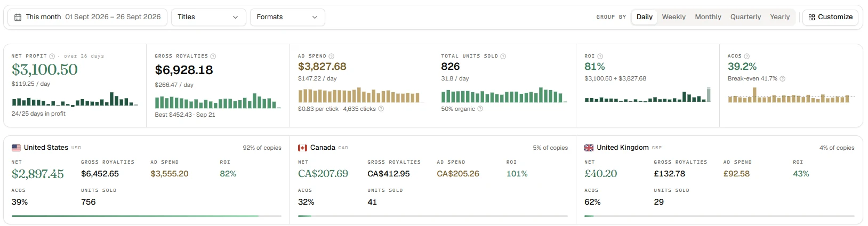The width and height of the screenshot is (868, 226).
Task: Click the Canada flag icon
Action: pyautogui.click(x=302, y=148)
